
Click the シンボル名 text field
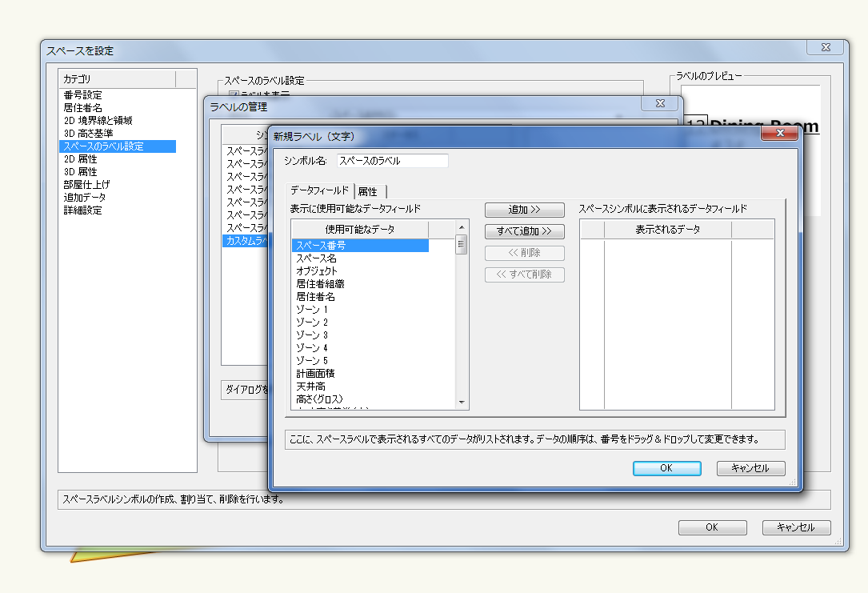coord(392,161)
